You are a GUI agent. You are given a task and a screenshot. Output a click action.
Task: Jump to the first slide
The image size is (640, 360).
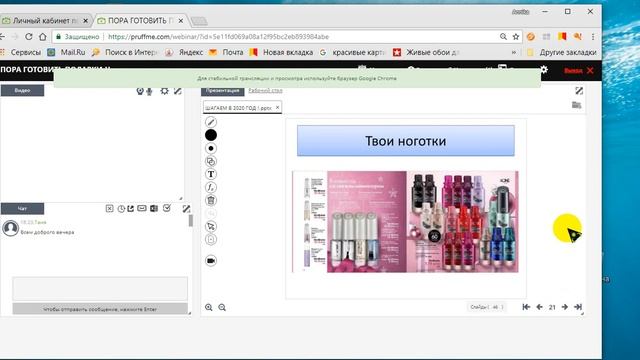tap(526, 307)
